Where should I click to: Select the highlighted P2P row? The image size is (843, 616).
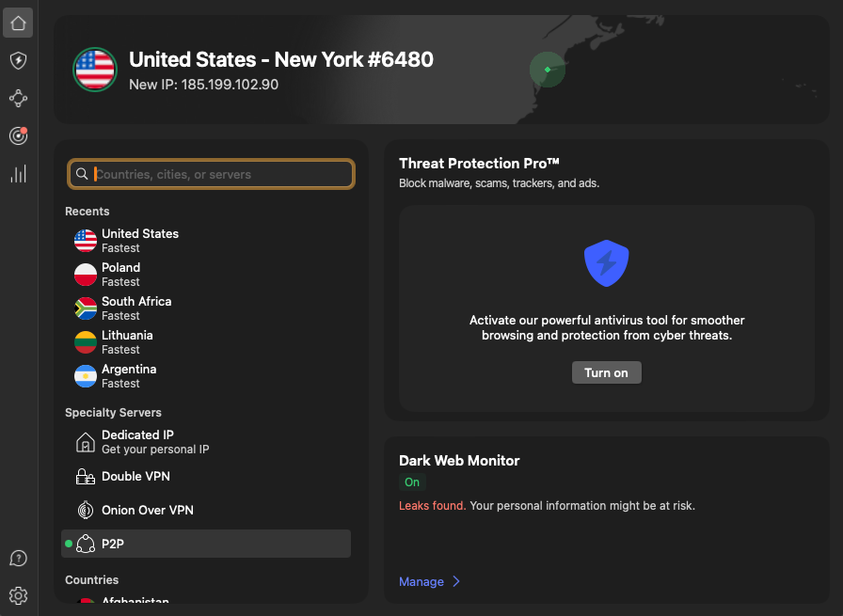[x=206, y=544]
